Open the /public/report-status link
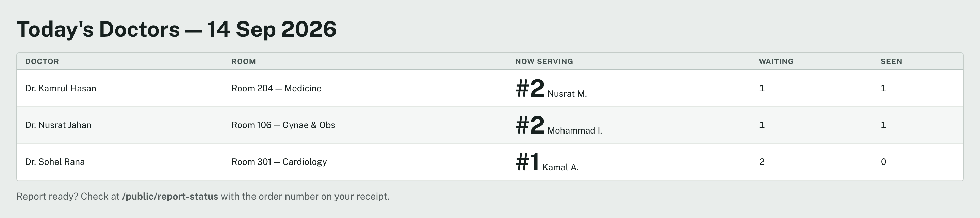Image resolution: width=980 pixels, height=218 pixels. (170, 197)
